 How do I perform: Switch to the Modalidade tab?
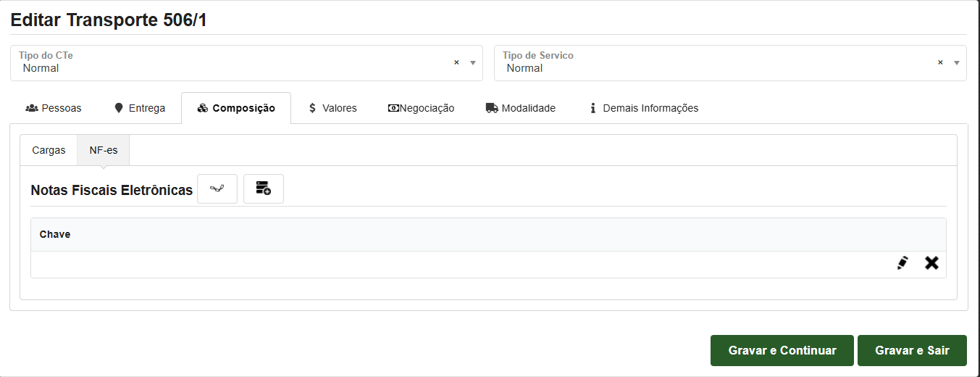[x=520, y=108]
